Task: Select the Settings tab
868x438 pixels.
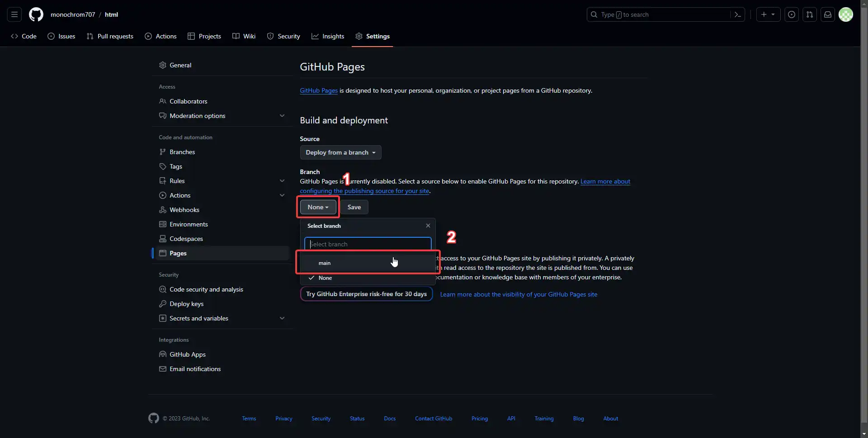Action: pos(373,36)
